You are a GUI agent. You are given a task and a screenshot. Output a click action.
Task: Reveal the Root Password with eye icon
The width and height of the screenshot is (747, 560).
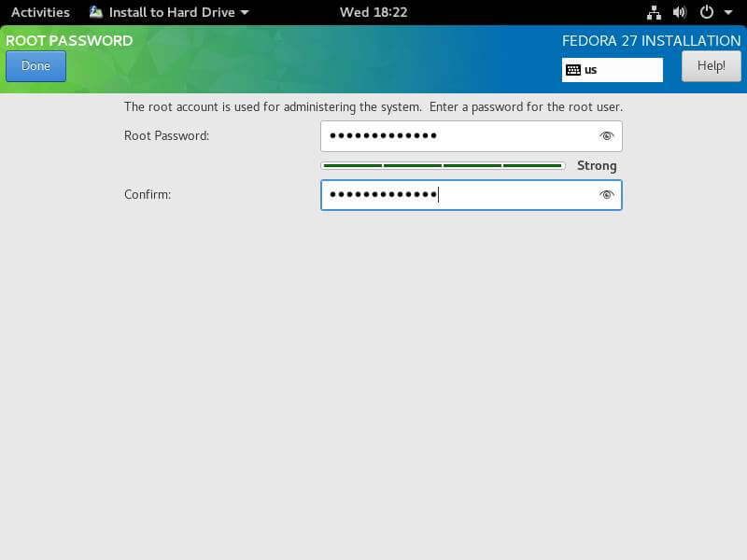pos(606,136)
